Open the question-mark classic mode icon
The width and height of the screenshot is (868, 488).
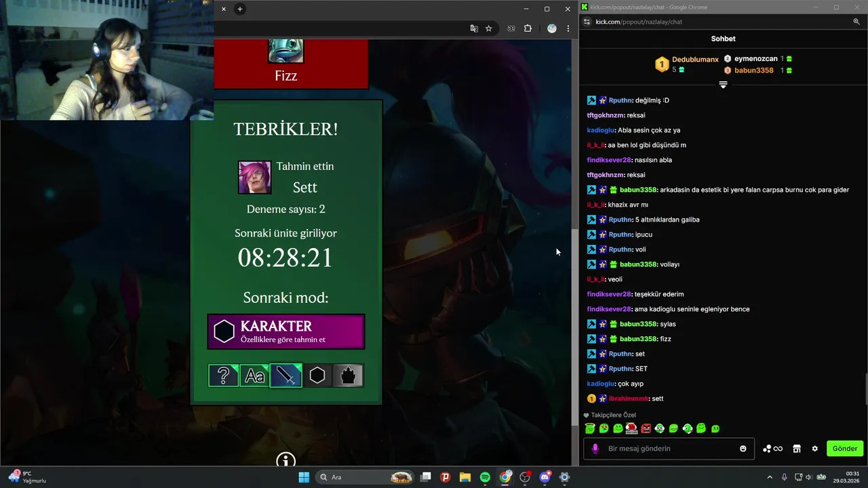(223, 375)
